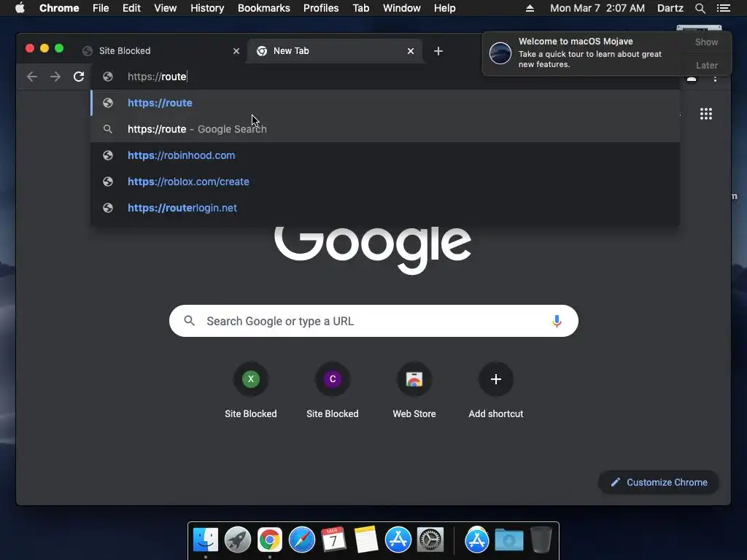The image size is (747, 560).
Task: Open the View menu
Action: 166,8
